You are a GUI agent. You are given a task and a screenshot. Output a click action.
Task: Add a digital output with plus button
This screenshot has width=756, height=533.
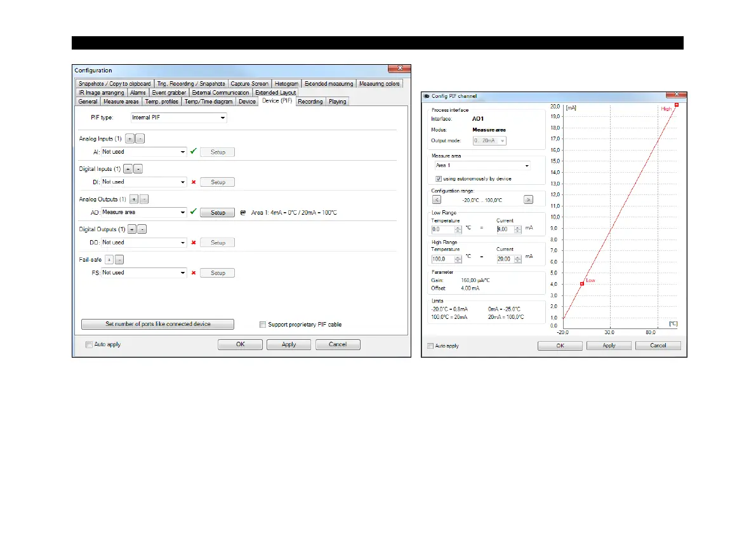point(131,229)
